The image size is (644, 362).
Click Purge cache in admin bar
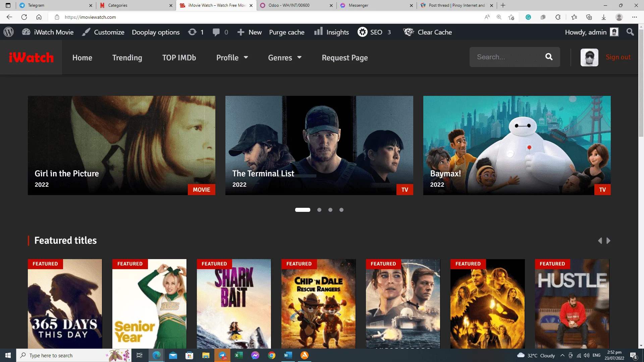(287, 32)
